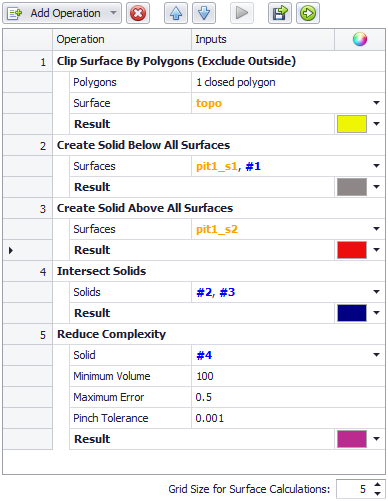This screenshot has width=388, height=501.
Task: Increase grid size with up stepper
Action: (x=377, y=484)
